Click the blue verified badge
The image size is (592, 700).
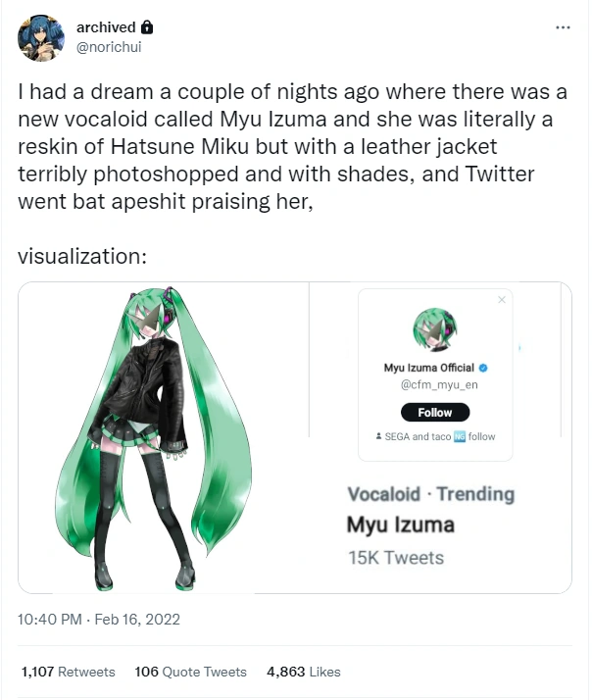483,368
